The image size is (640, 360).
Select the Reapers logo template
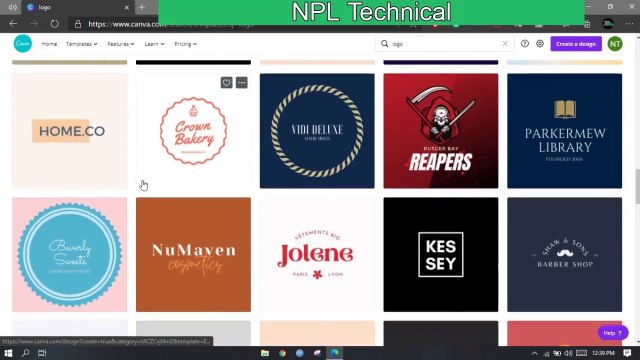[x=441, y=131]
